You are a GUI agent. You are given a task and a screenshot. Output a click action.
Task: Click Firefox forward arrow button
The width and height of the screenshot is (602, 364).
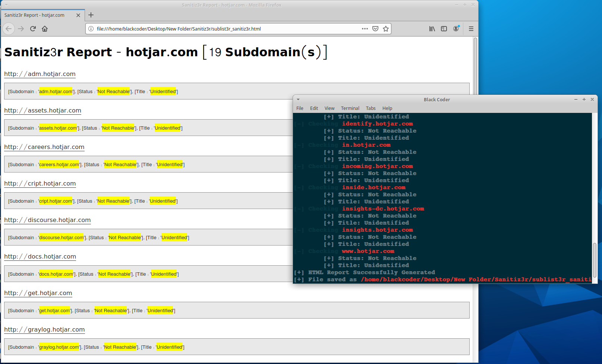point(21,29)
